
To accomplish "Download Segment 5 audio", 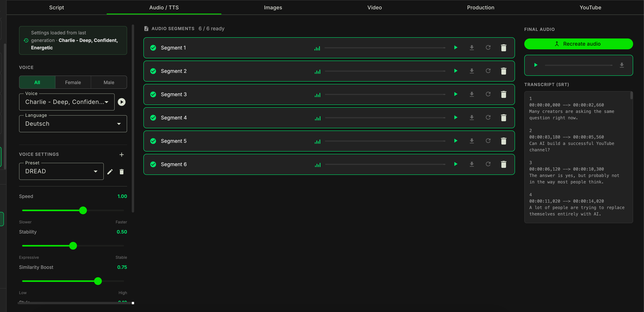I will click(472, 141).
